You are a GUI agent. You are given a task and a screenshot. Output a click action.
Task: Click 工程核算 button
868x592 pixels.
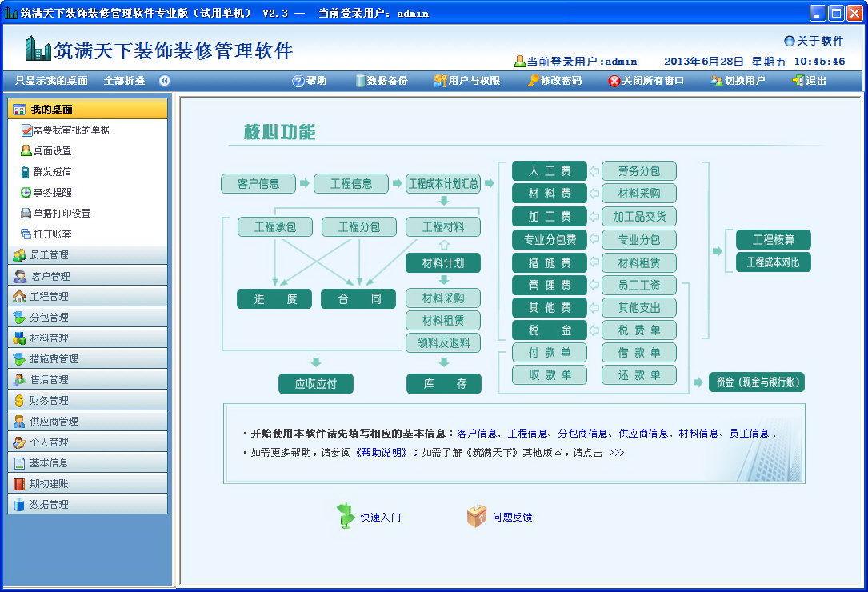pyautogui.click(x=774, y=240)
